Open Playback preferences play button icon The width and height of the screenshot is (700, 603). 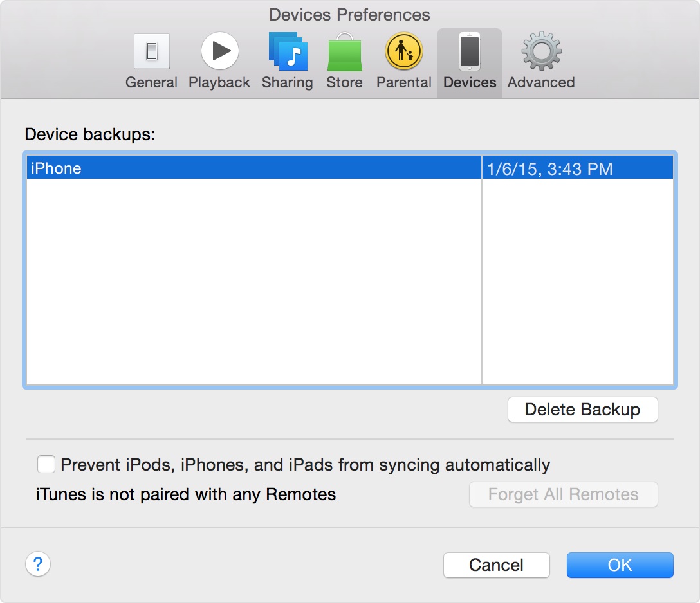(219, 52)
